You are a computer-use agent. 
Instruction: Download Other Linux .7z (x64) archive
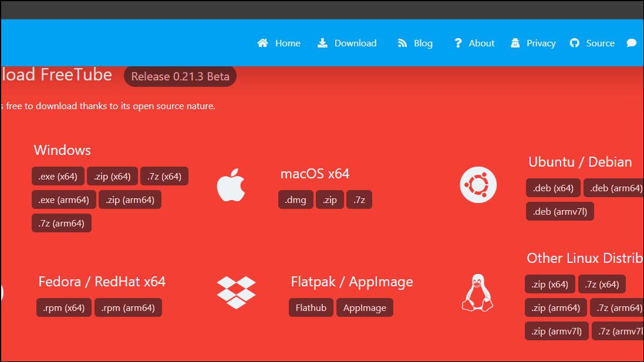[x=602, y=284]
